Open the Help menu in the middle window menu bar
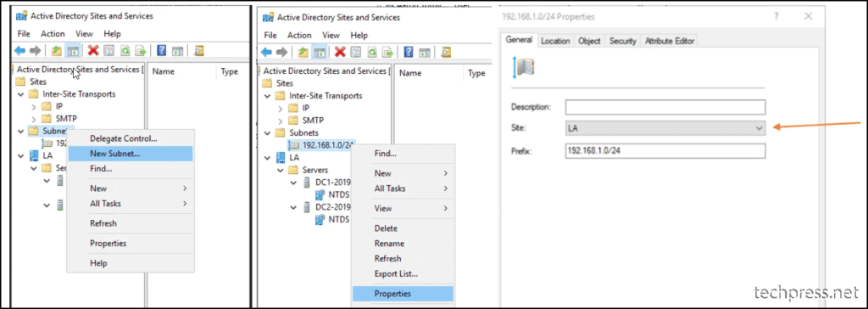The width and height of the screenshot is (868, 309). (x=359, y=35)
